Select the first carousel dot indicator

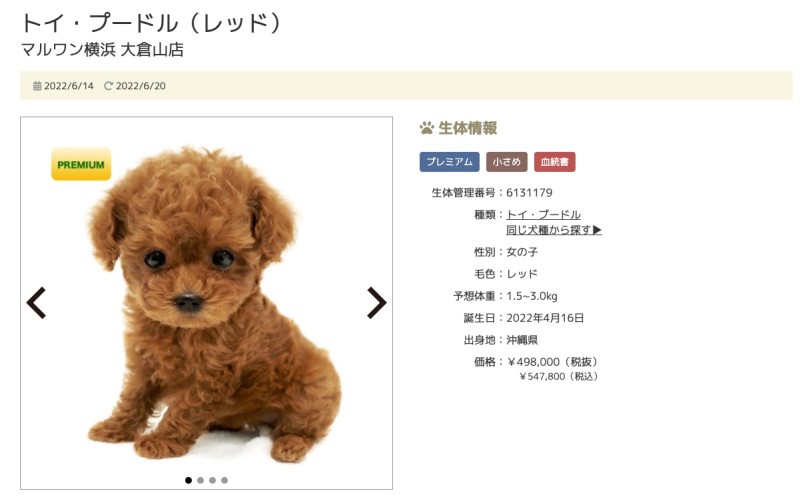[189, 480]
